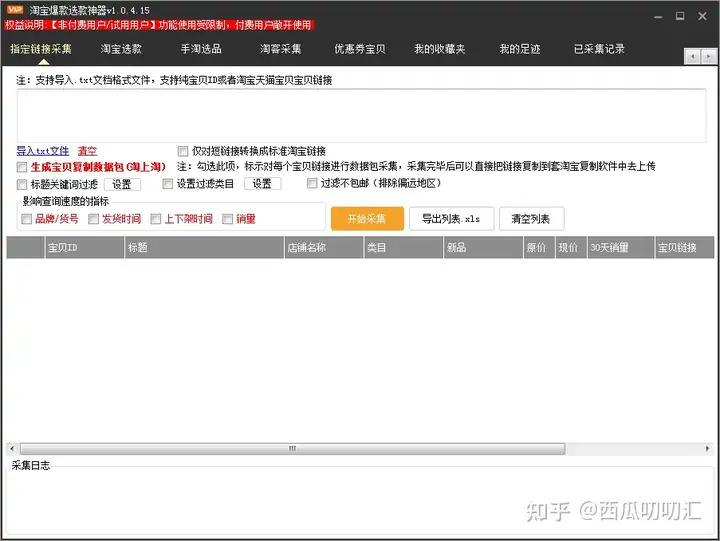The image size is (720, 541).
Task: Click the VIP logo icon in title bar
Action: [15, 10]
